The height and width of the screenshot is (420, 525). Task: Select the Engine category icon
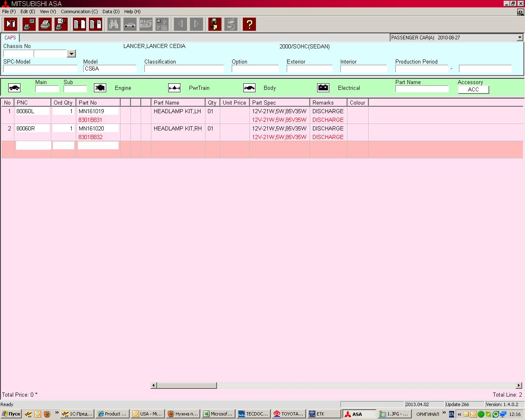(100, 88)
